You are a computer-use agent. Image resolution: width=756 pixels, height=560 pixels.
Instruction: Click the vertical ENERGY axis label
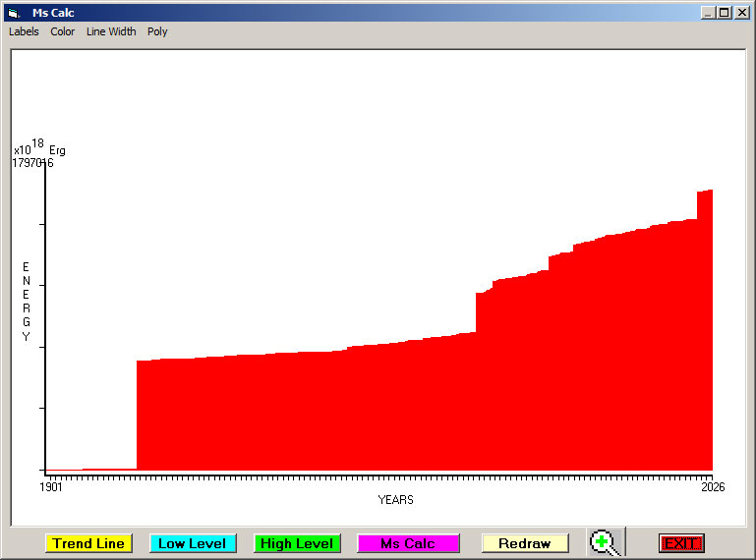[x=27, y=302]
